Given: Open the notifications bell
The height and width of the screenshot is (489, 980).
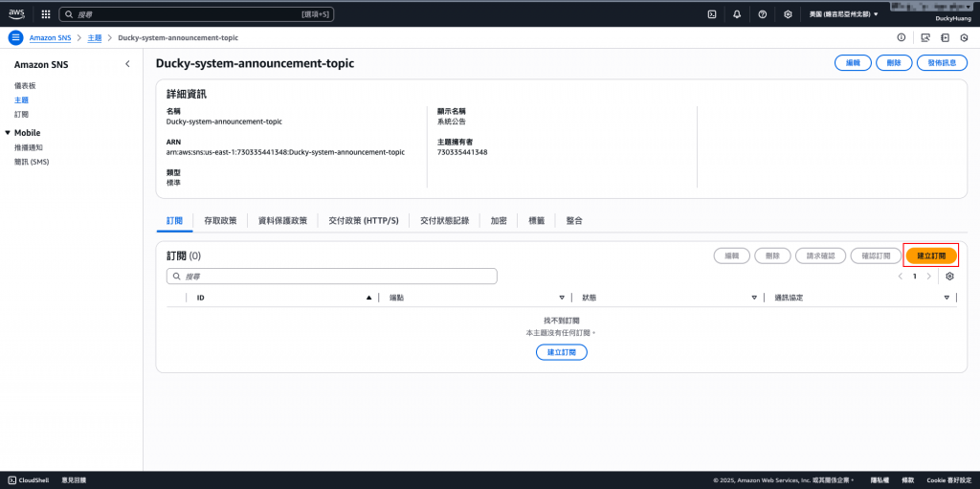Looking at the screenshot, I should pos(737,13).
